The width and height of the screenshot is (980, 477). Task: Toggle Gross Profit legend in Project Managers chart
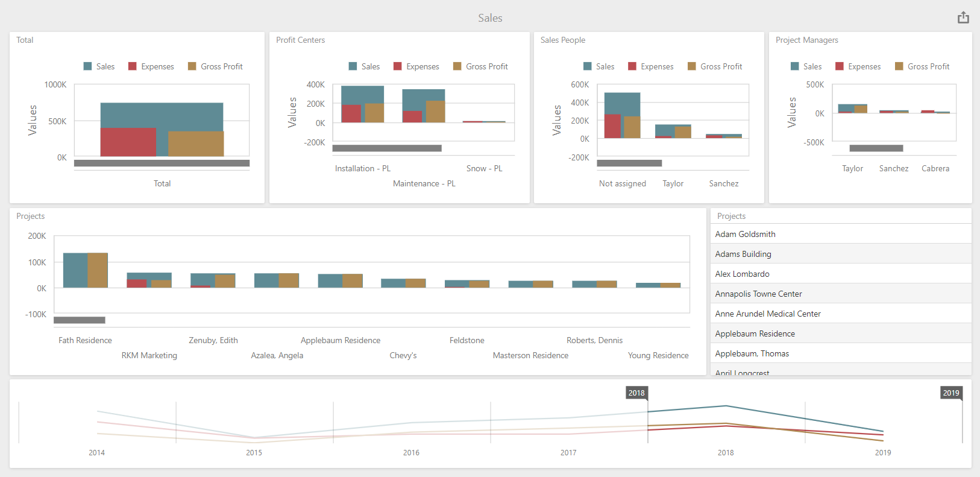(x=922, y=66)
